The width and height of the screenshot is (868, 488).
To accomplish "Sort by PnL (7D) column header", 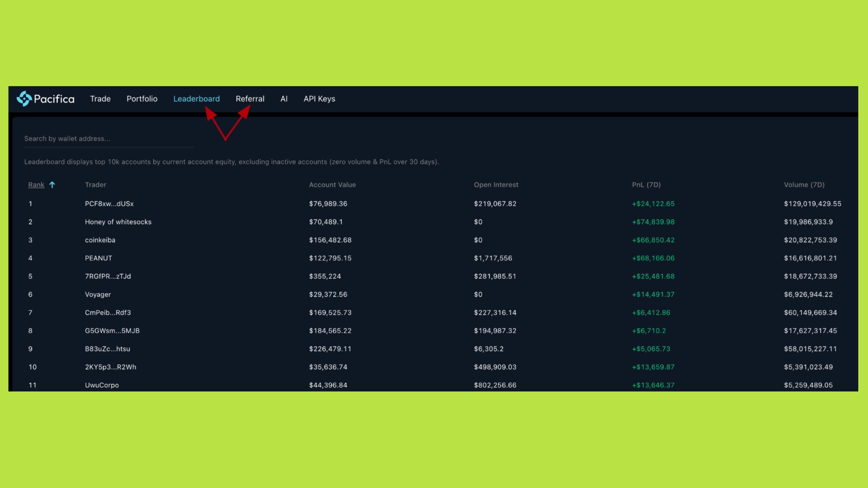I will (646, 185).
